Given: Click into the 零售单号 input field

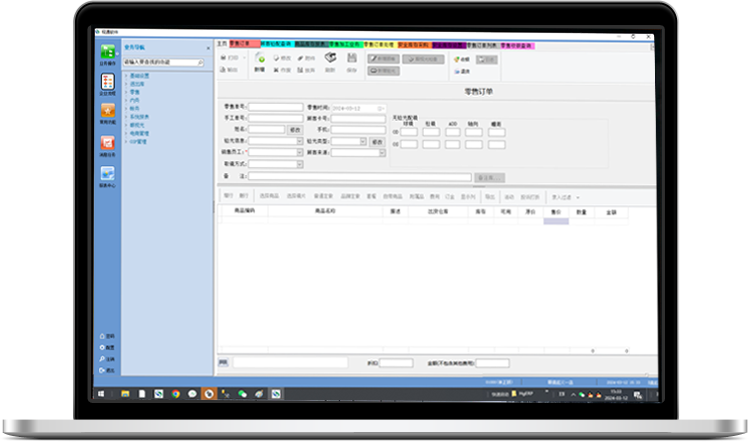Looking at the screenshot, I should pos(275,107).
